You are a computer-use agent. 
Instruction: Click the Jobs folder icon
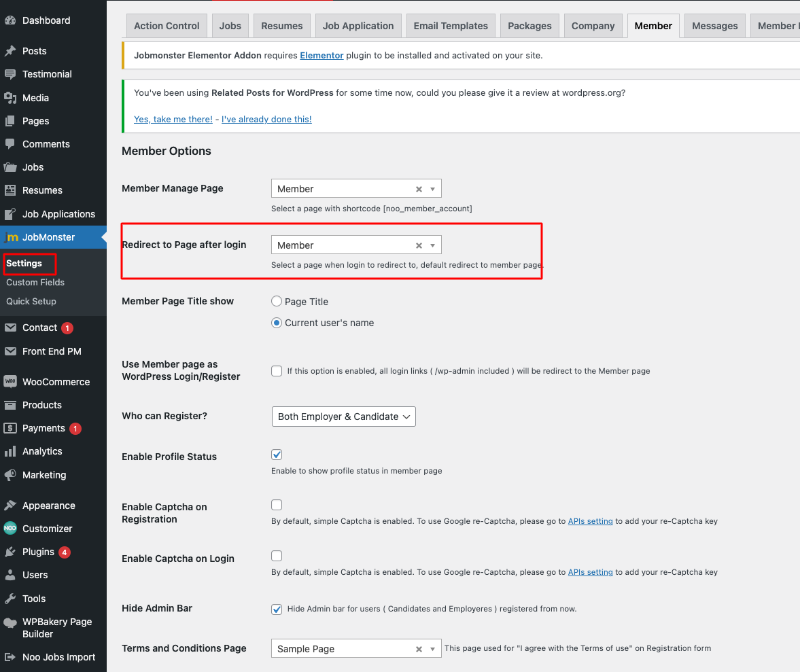[10, 167]
